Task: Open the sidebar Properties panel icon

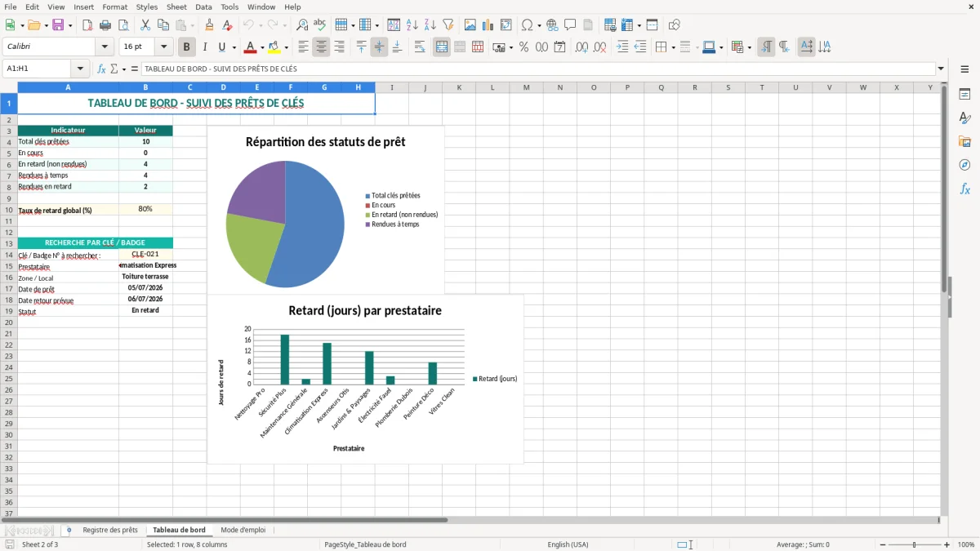Action: 964,95
